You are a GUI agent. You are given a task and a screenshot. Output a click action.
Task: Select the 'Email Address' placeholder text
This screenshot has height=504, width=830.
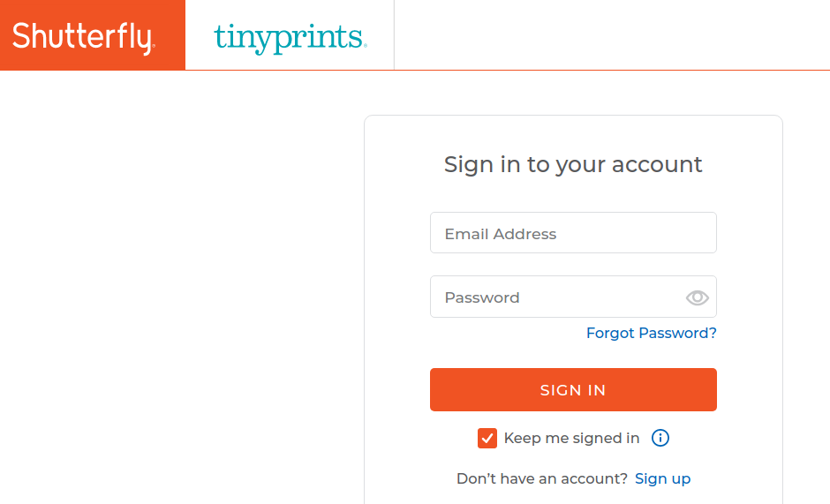point(501,234)
